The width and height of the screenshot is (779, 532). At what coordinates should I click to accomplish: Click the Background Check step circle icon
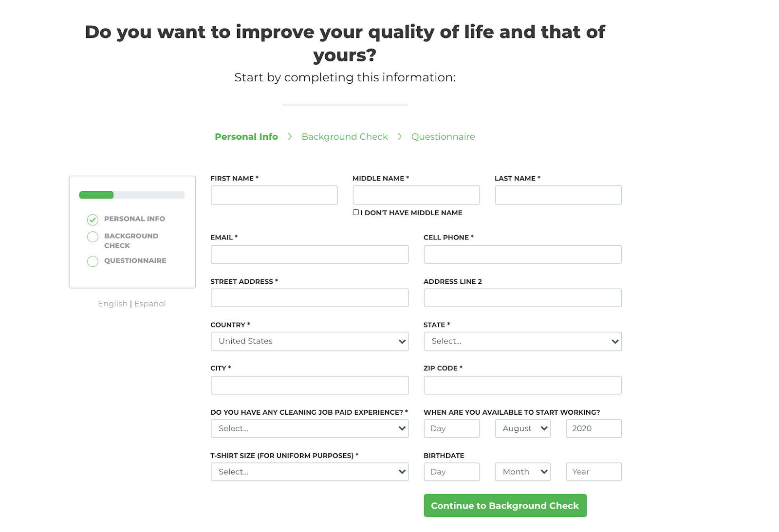[x=93, y=237]
